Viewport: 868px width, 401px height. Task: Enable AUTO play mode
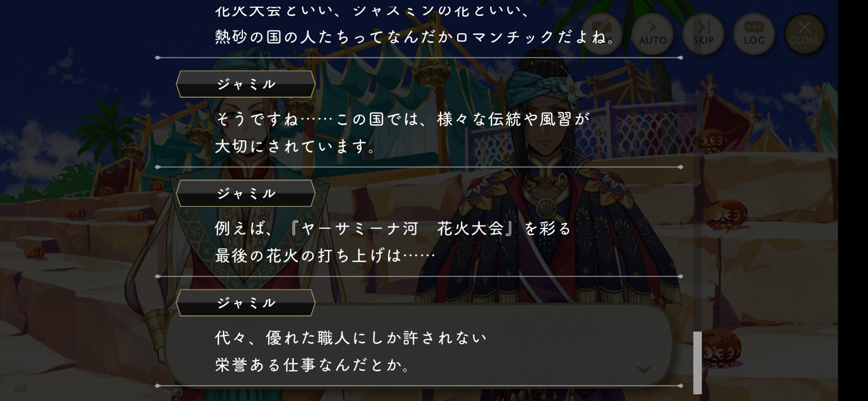tap(652, 34)
